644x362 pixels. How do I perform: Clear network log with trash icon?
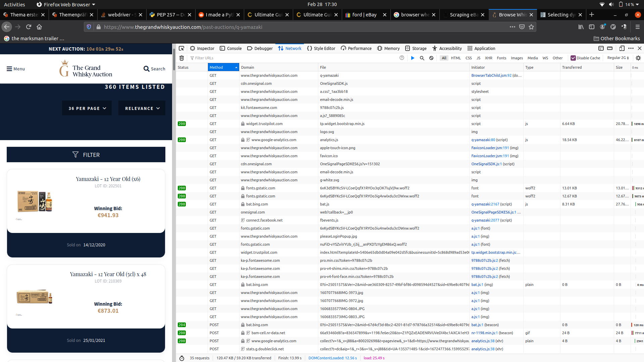click(181, 58)
